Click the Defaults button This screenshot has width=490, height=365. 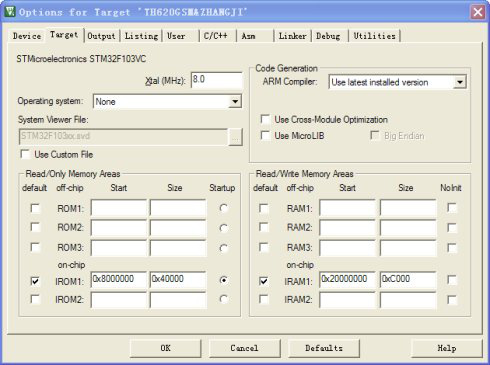coord(324,348)
